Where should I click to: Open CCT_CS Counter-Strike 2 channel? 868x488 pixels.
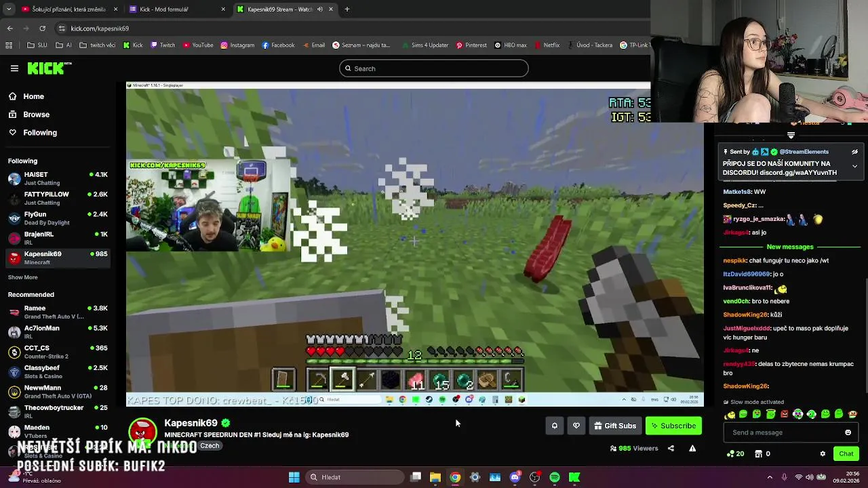pyautogui.click(x=58, y=352)
